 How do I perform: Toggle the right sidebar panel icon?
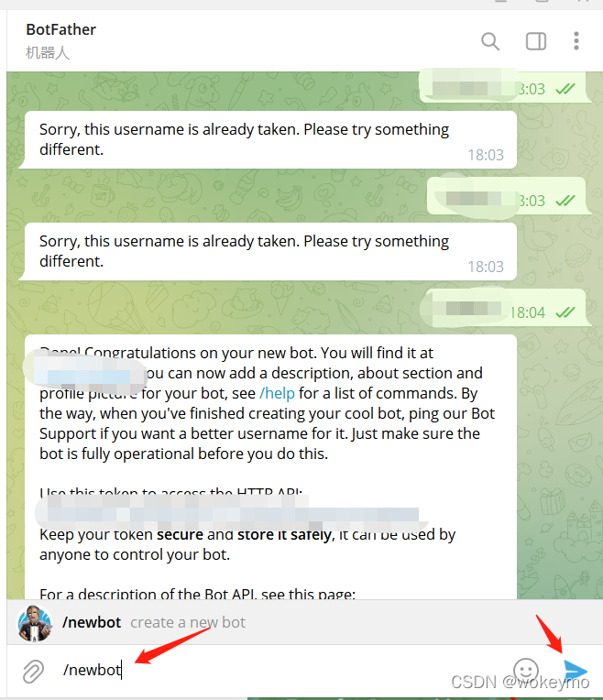(535, 41)
